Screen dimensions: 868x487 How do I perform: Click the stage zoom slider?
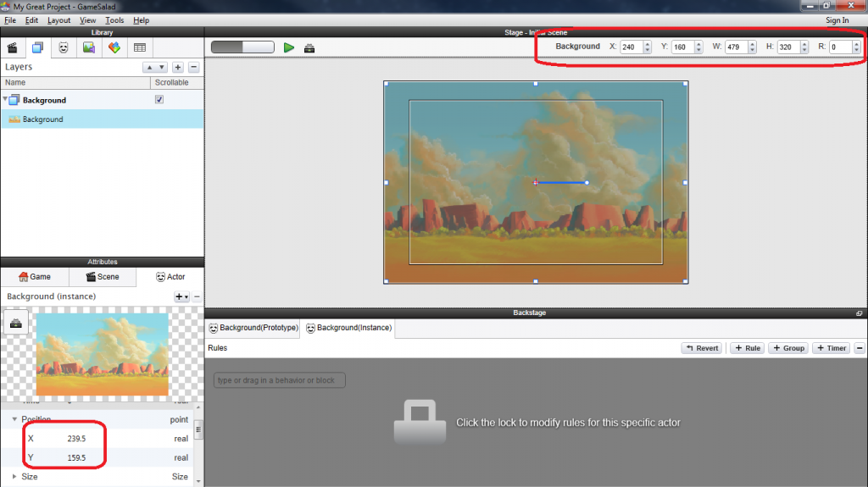[242, 47]
